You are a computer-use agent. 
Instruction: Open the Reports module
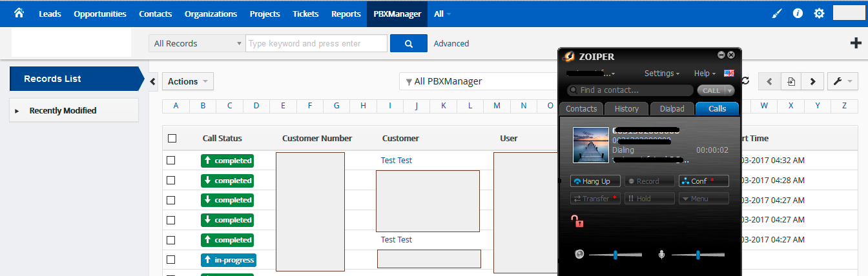[346, 14]
